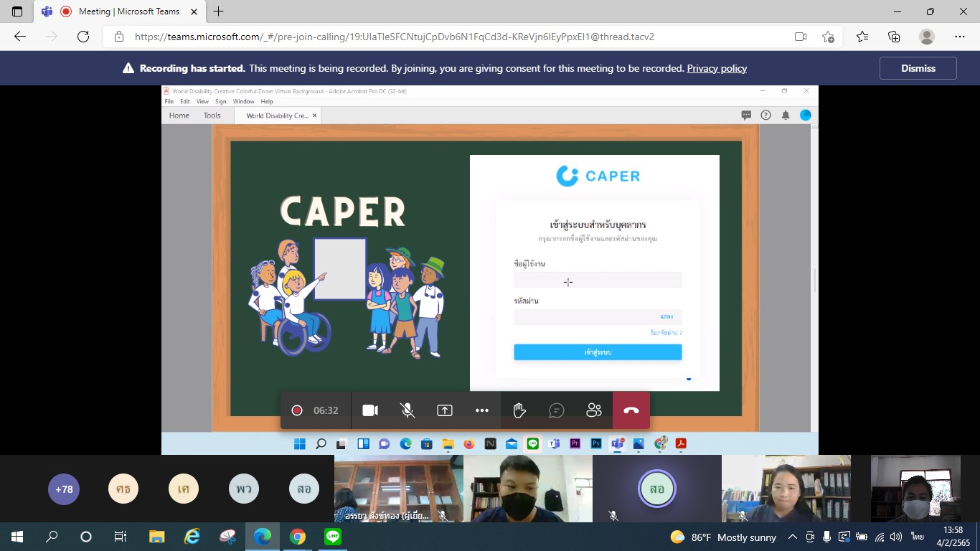Open Windows Start menu on local taskbar
The width and height of the screenshot is (980, 551).
[x=17, y=537]
